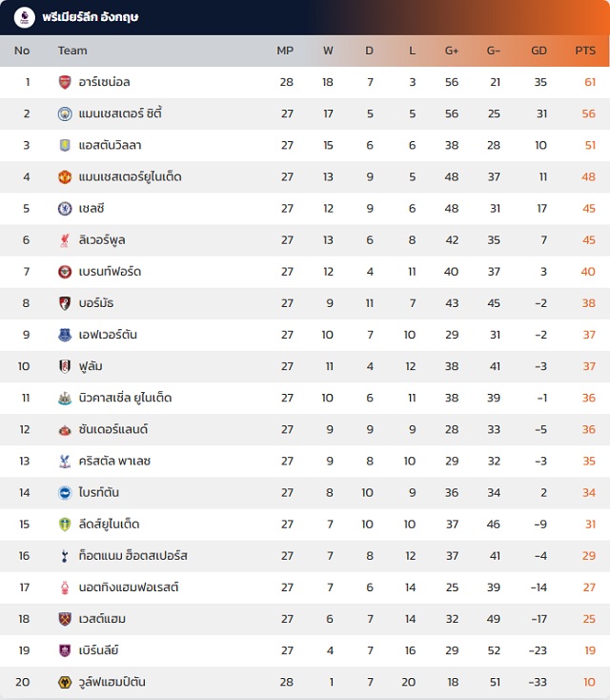This screenshot has width=610, height=700.
Task: Click the Chelsea club crest
Action: tap(65, 209)
